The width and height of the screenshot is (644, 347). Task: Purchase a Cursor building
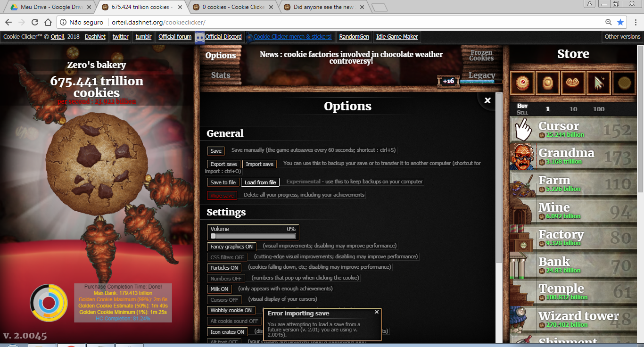[572, 130]
